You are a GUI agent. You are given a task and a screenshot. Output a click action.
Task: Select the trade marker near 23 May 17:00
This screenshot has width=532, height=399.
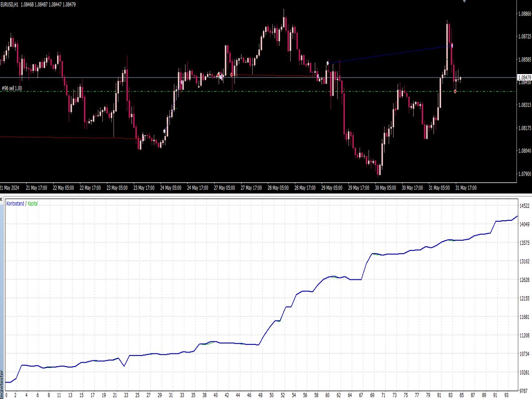pos(164,130)
